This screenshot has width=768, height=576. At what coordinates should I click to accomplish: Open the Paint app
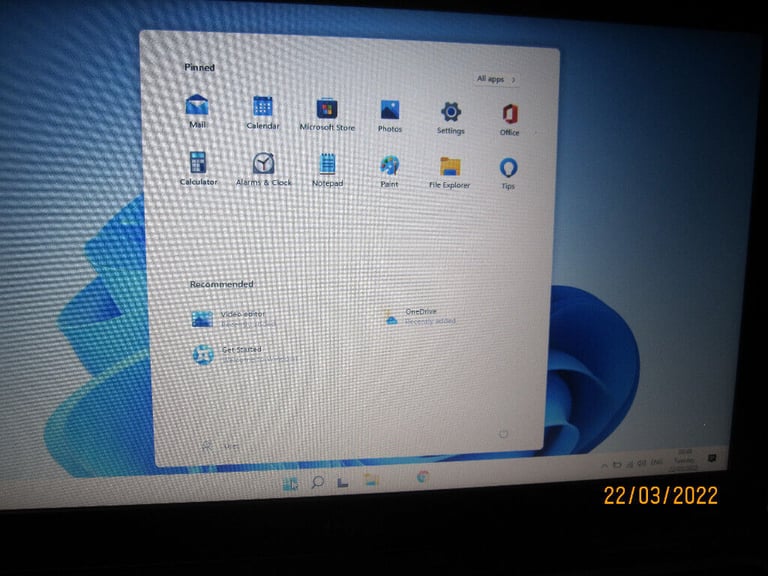(389, 171)
